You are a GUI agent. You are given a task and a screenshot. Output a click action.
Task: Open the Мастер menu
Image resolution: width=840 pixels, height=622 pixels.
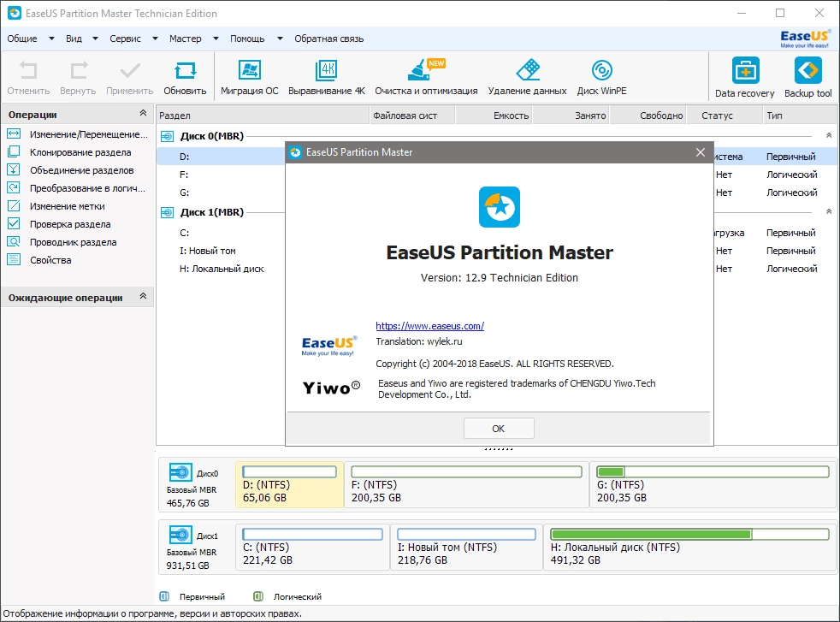186,39
